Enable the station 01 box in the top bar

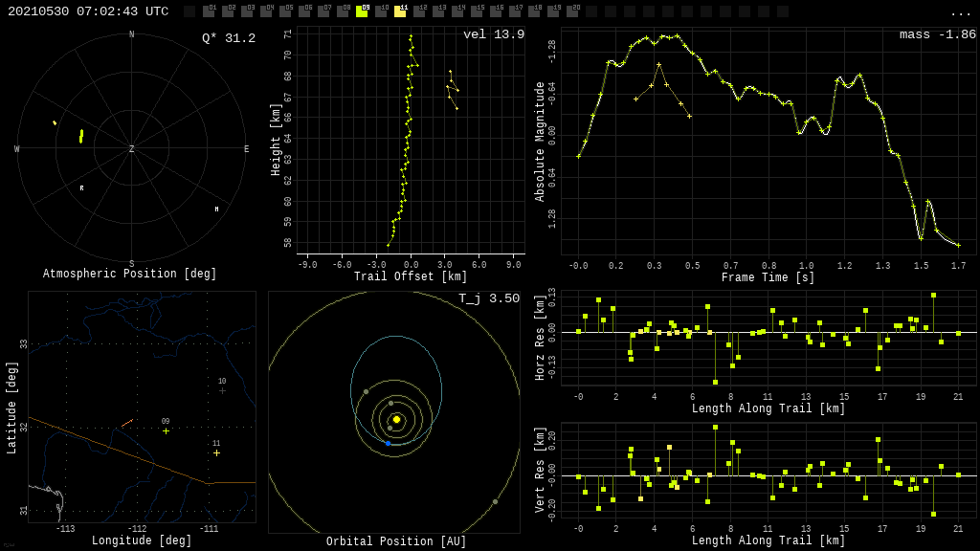pyautogui.click(x=209, y=11)
